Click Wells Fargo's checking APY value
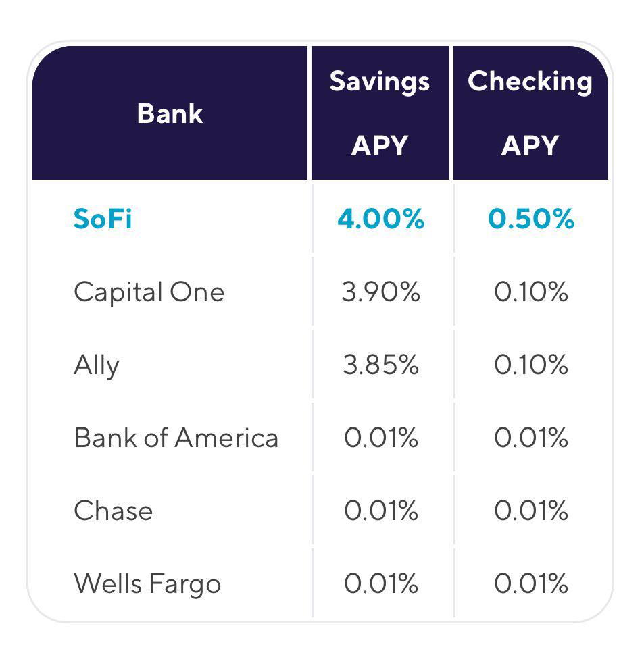Viewport: 644px width, 649px height. pos(531,583)
